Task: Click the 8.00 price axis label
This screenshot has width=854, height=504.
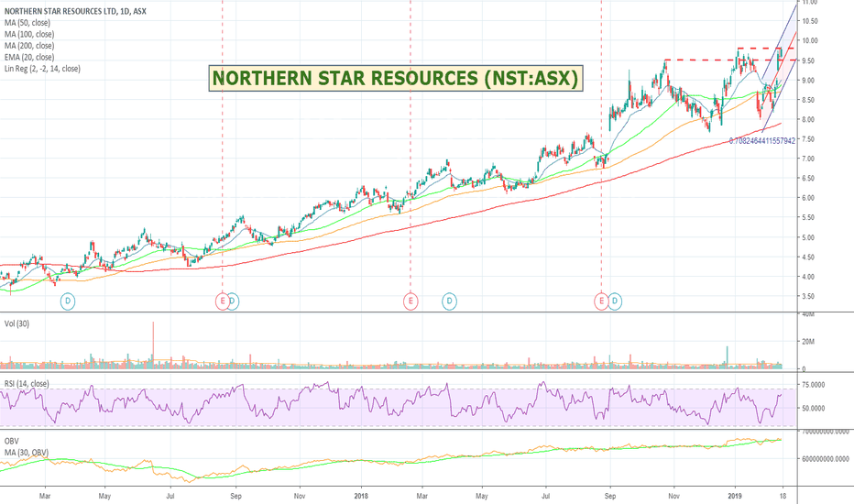Action: [x=808, y=119]
